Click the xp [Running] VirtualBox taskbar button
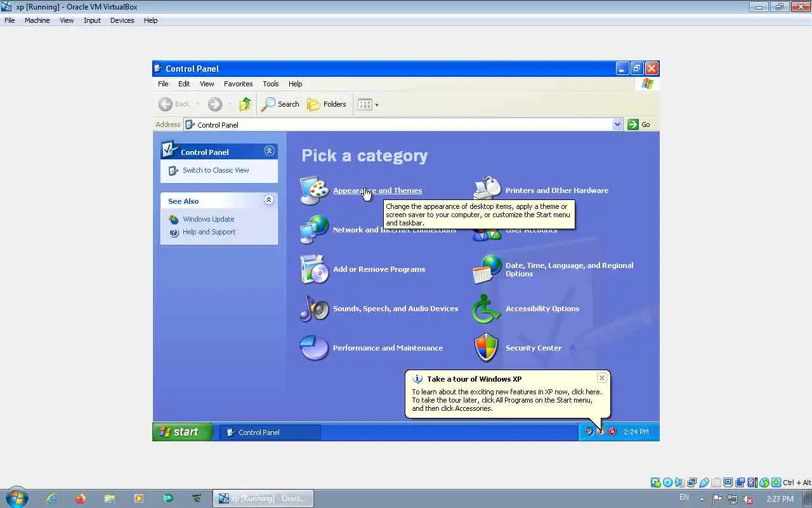 coord(263,498)
